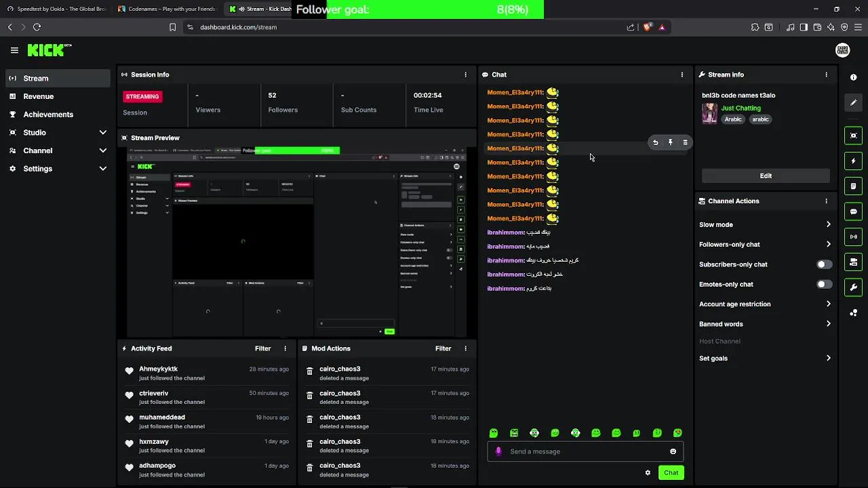This screenshot has height=488, width=868.
Task: Click the purple microphone icon in the message box
Action: click(498, 451)
